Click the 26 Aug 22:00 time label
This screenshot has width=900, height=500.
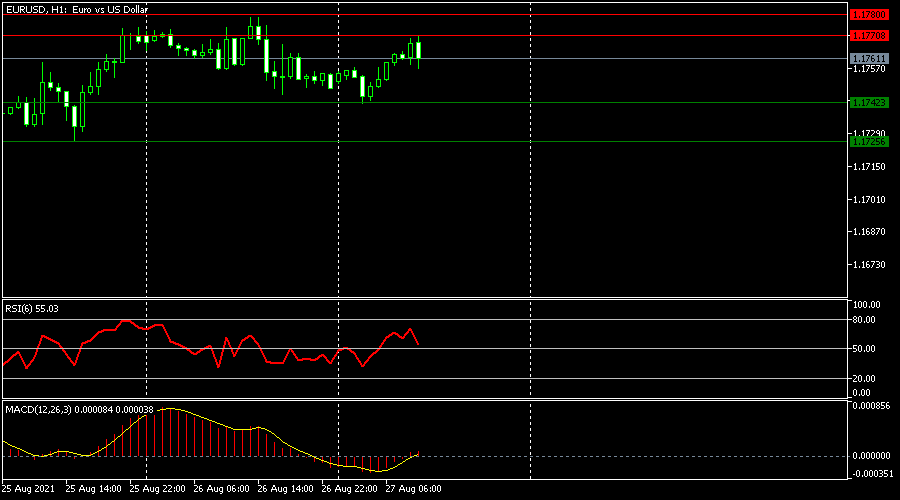pyautogui.click(x=350, y=489)
